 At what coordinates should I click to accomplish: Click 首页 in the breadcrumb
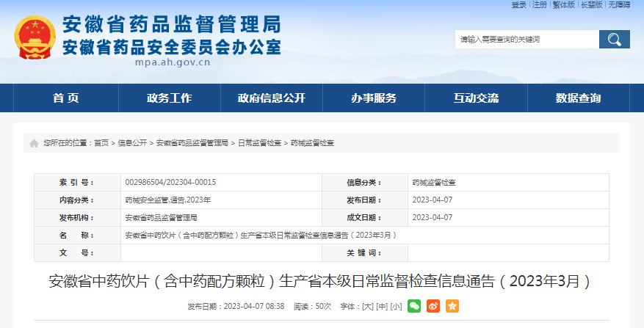[x=101, y=143]
